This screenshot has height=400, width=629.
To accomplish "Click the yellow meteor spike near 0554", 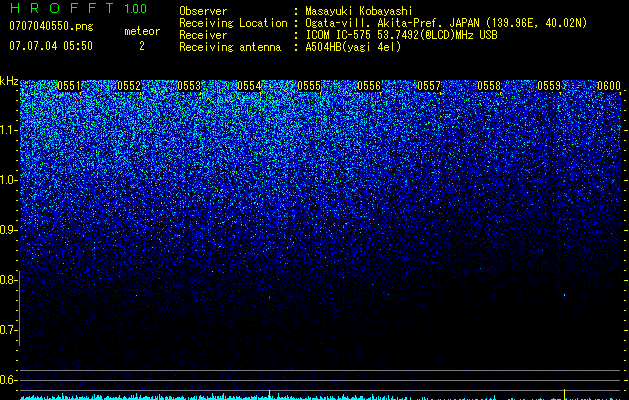I will point(269,395).
